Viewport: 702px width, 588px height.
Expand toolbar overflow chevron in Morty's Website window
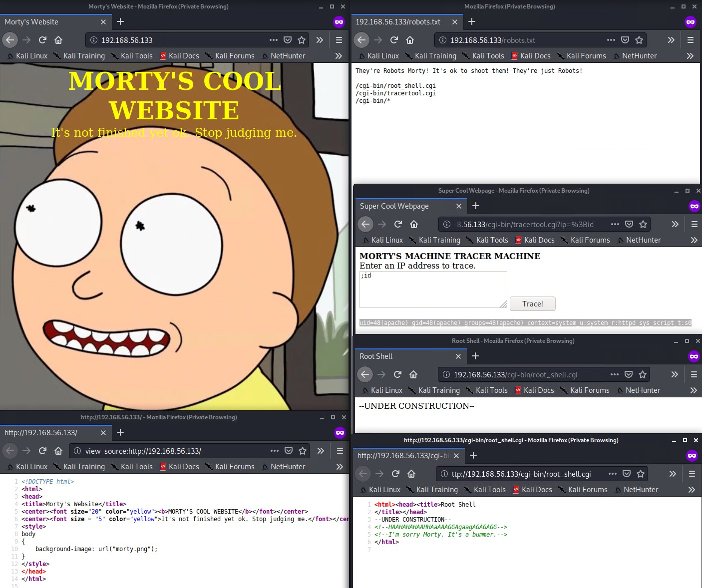[x=320, y=40]
